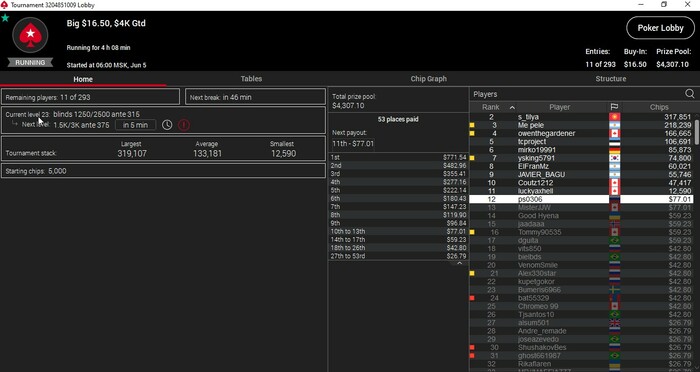Click the red marker beside ShushakovBes
The image size is (700, 372).
pos(472,347)
